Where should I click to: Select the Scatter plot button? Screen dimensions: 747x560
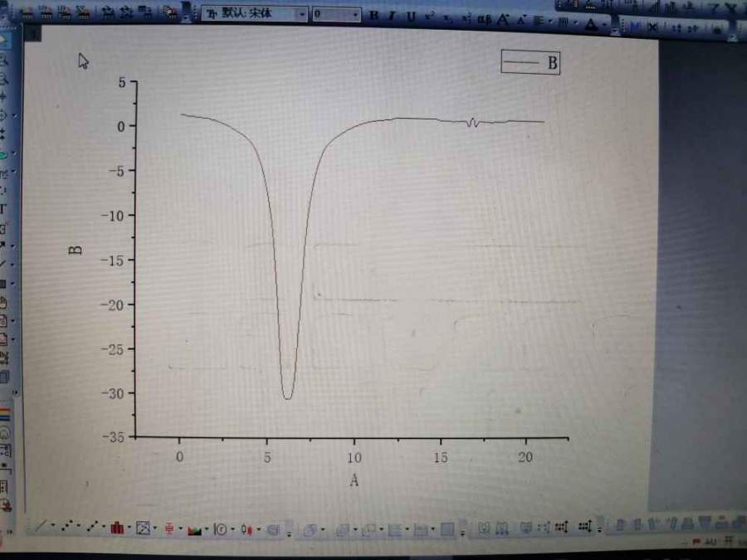pyautogui.click(x=67, y=526)
